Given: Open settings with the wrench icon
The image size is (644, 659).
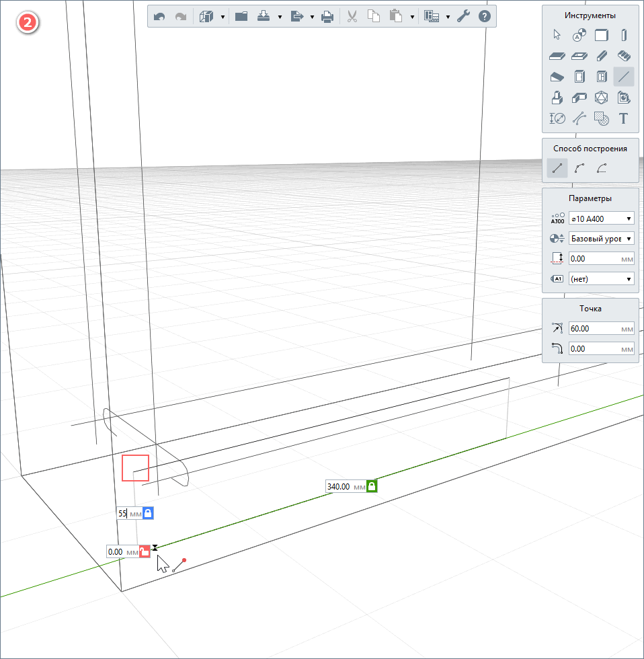Looking at the screenshot, I should tap(463, 17).
